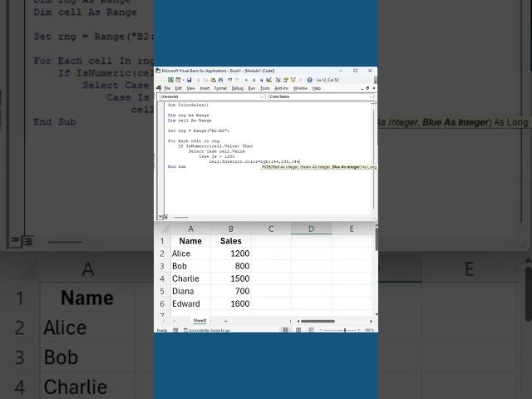
Task: Select the cell containing Charlie
Action: [x=190, y=278]
